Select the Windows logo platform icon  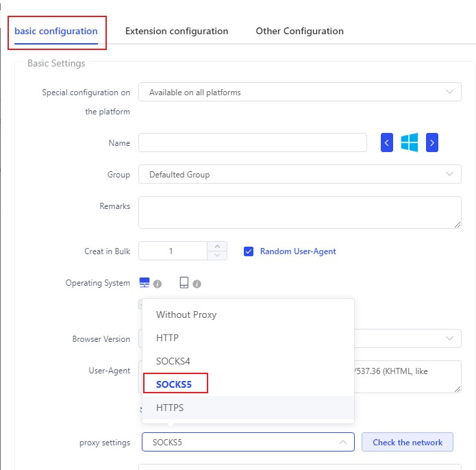[x=410, y=143]
